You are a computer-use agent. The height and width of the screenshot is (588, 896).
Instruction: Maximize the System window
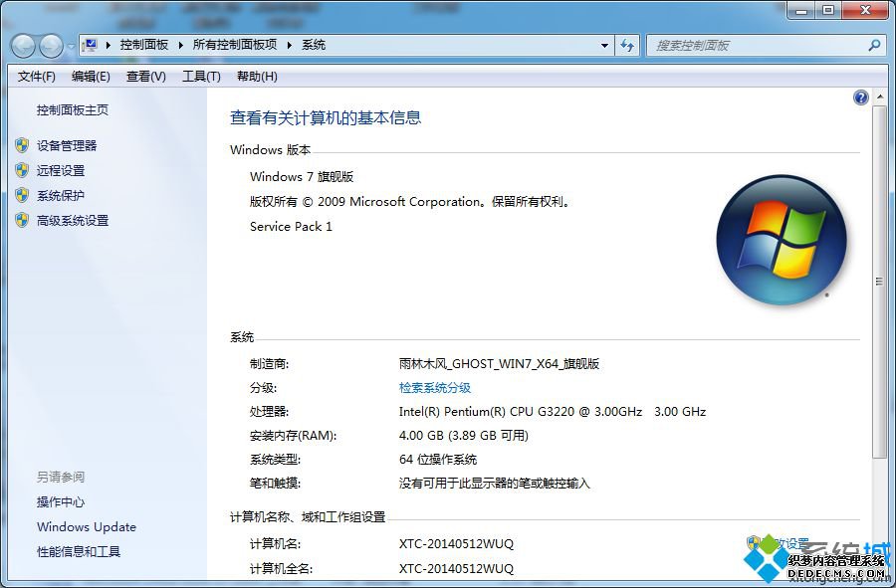pyautogui.click(x=828, y=10)
